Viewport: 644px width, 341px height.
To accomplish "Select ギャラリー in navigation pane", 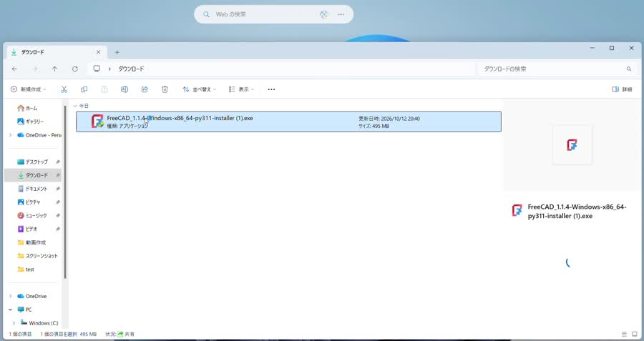I will click(x=30, y=122).
